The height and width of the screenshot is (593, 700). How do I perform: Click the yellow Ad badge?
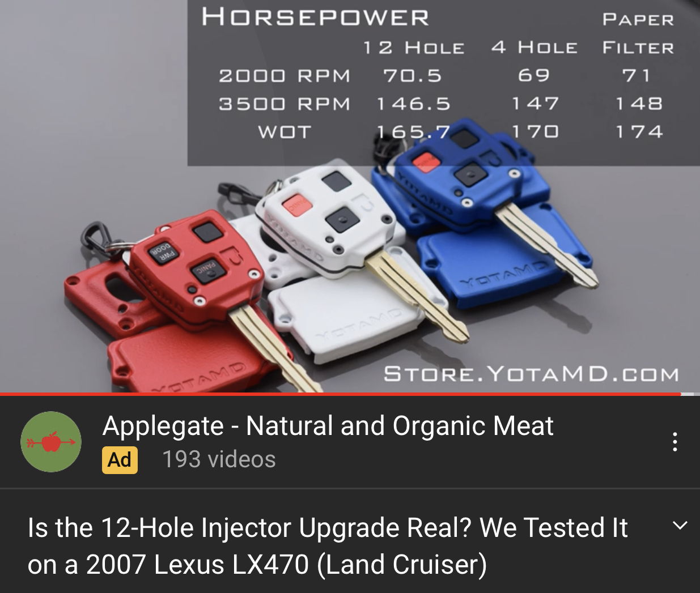pyautogui.click(x=120, y=460)
